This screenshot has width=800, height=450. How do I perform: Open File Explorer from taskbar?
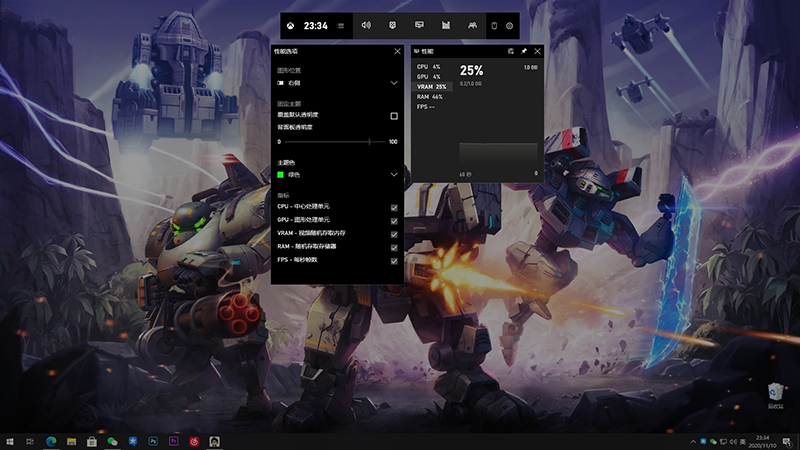click(x=71, y=441)
